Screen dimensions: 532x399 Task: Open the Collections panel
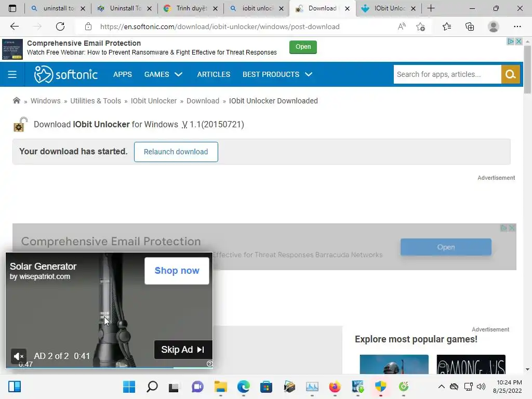470,26
